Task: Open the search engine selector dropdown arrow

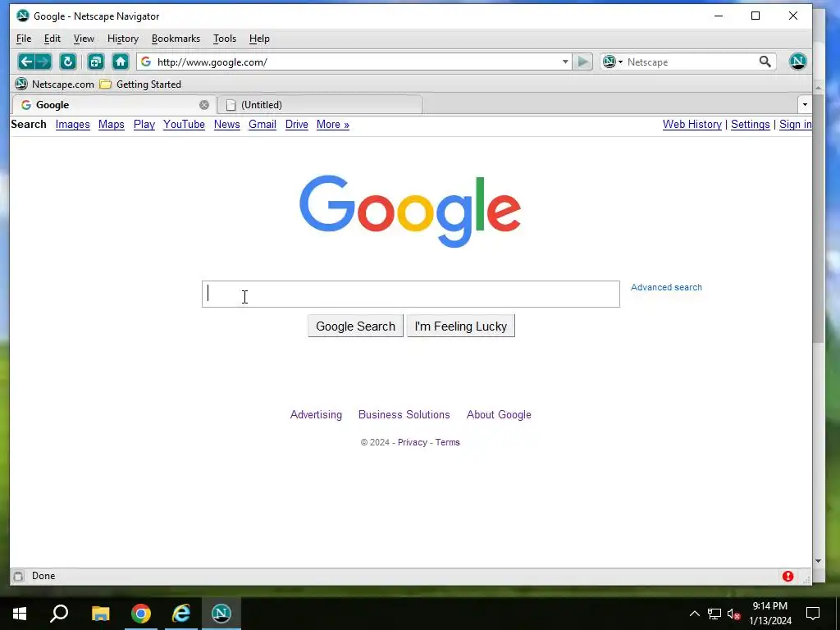Action: pos(620,62)
